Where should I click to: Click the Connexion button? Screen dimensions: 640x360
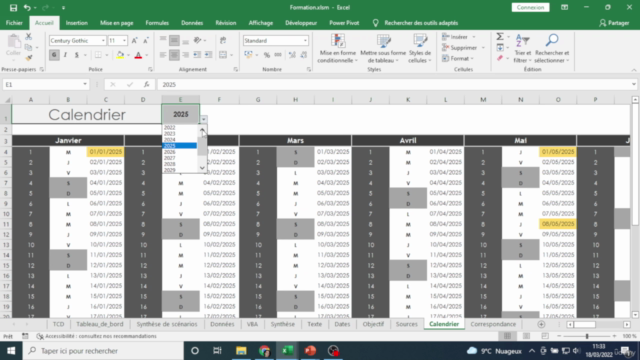click(x=530, y=7)
